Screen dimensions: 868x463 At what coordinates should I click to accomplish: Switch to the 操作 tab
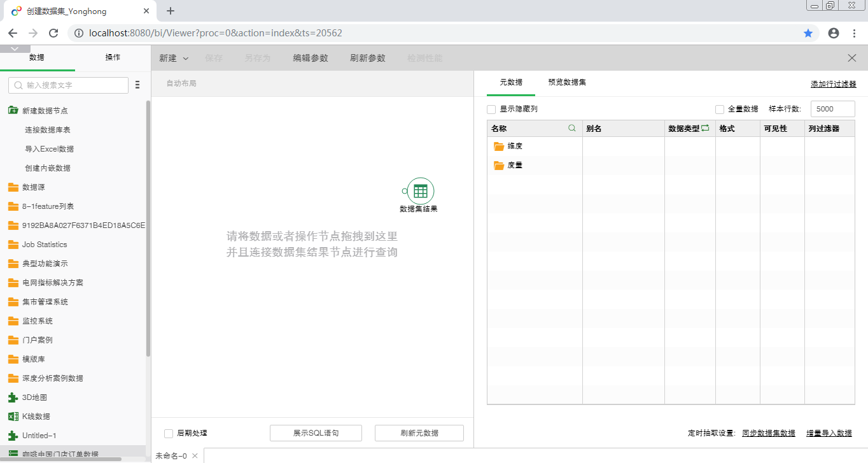[112, 57]
